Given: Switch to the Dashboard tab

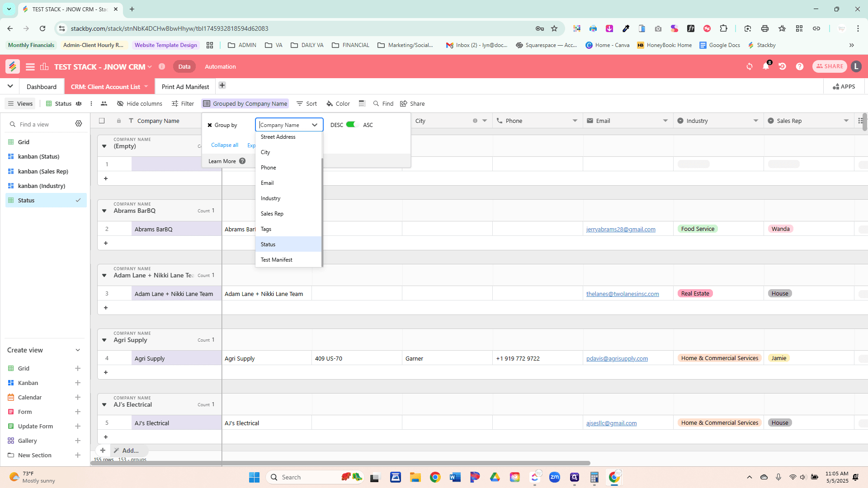Looking at the screenshot, I should [42, 86].
